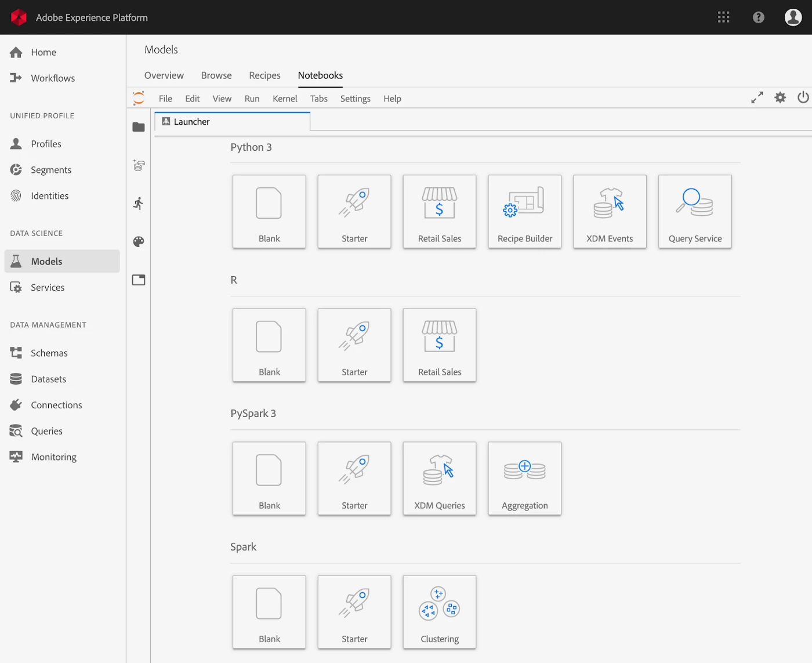Image resolution: width=812 pixels, height=663 pixels.
Task: Launch the XDM Queries notebook
Action: click(440, 479)
